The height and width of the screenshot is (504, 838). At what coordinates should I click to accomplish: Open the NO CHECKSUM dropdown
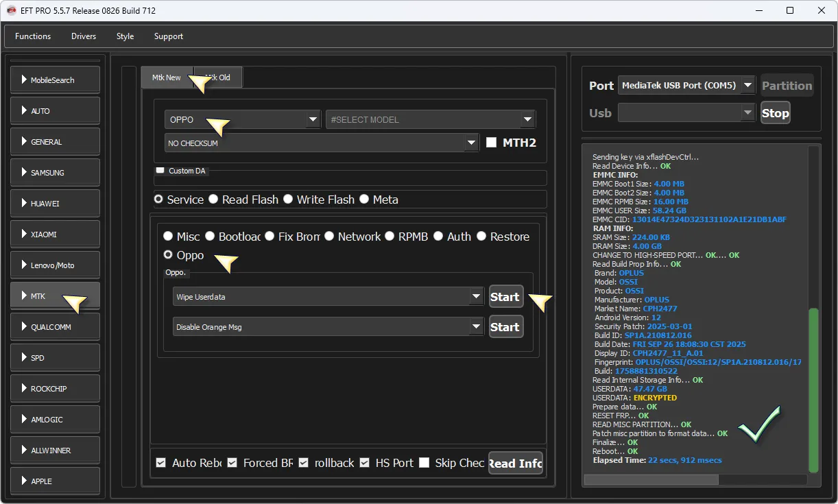pos(322,143)
